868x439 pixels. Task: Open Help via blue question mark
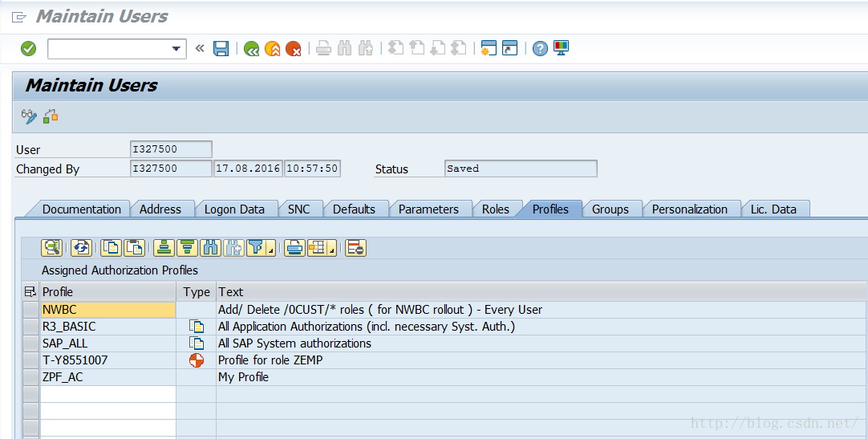pyautogui.click(x=540, y=49)
